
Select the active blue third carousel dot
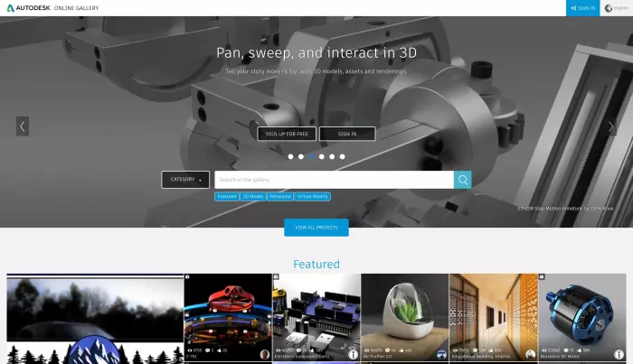[x=311, y=157]
